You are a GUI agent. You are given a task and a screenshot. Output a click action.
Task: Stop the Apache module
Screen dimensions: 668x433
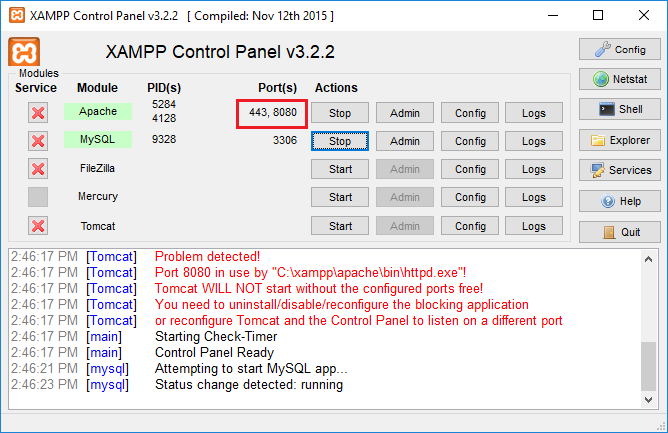[x=340, y=113]
